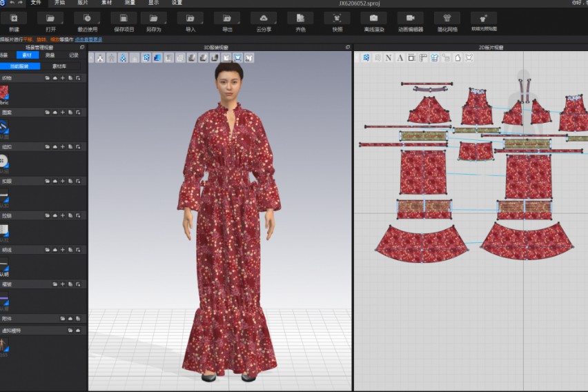Select the 当前服装 button
Viewport: 588px width, 392px height.
[x=19, y=66]
